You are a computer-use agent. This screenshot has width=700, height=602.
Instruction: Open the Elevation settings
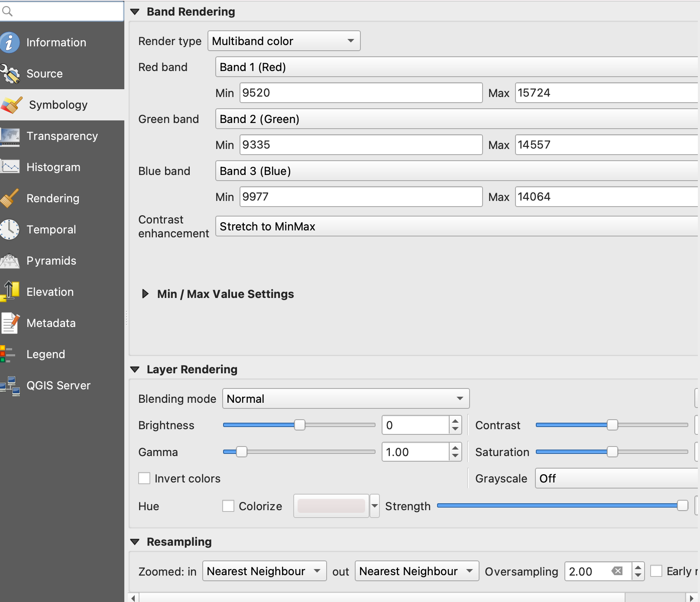pyautogui.click(x=50, y=291)
